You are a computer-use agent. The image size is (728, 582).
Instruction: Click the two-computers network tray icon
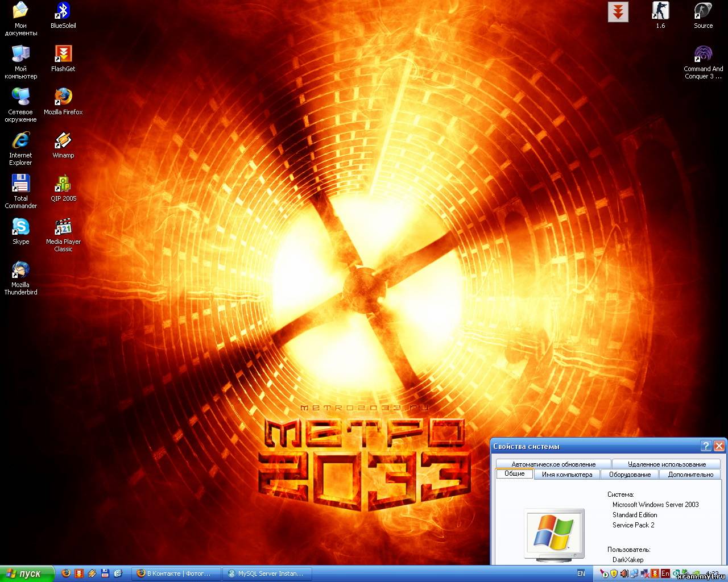[x=634, y=573]
